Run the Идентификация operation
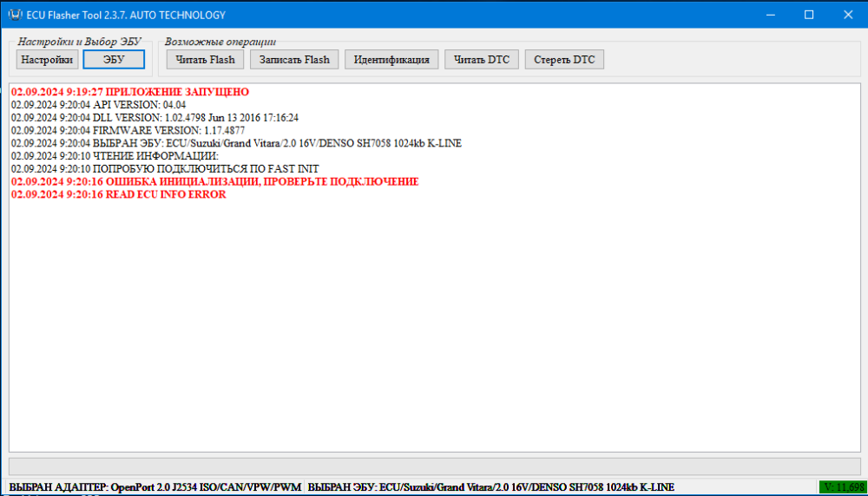 (391, 60)
